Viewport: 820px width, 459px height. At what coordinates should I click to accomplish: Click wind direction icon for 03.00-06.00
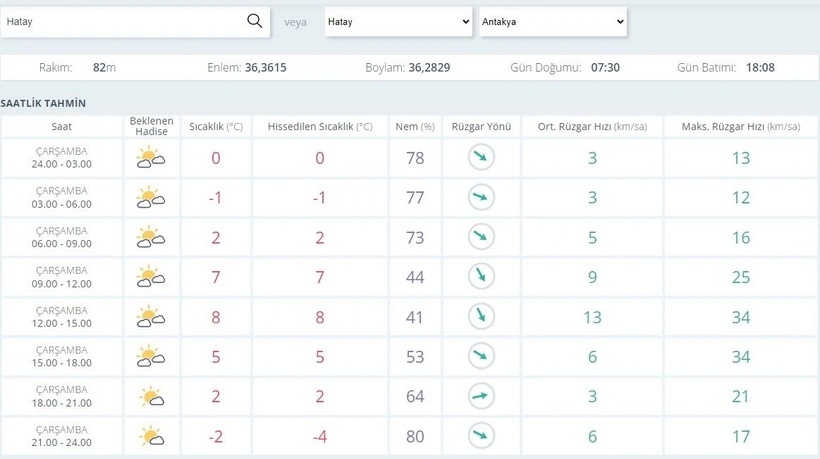[481, 198]
